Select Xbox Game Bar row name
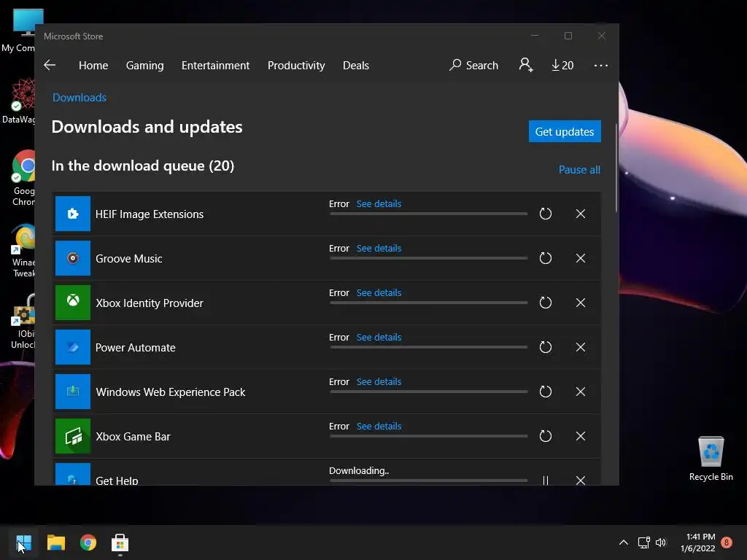The width and height of the screenshot is (747, 560). click(x=133, y=436)
